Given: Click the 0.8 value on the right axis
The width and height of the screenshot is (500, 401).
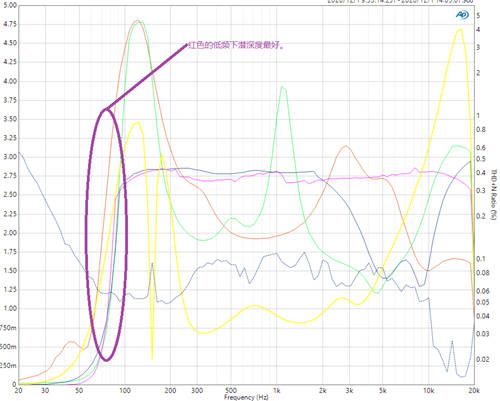Looking at the screenshot, I should click(x=481, y=130).
